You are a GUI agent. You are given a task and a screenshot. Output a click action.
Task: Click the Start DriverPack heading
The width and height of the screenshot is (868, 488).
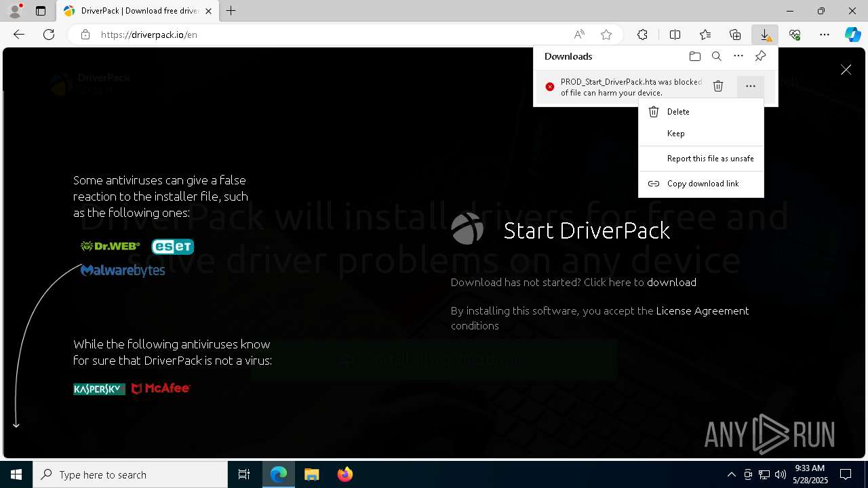587,230
